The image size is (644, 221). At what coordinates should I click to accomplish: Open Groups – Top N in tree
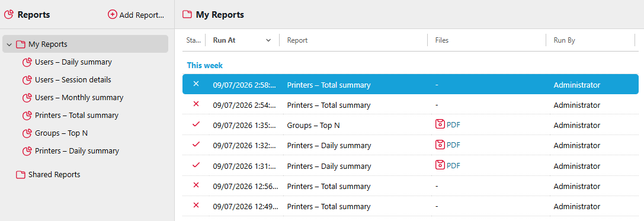(x=61, y=133)
